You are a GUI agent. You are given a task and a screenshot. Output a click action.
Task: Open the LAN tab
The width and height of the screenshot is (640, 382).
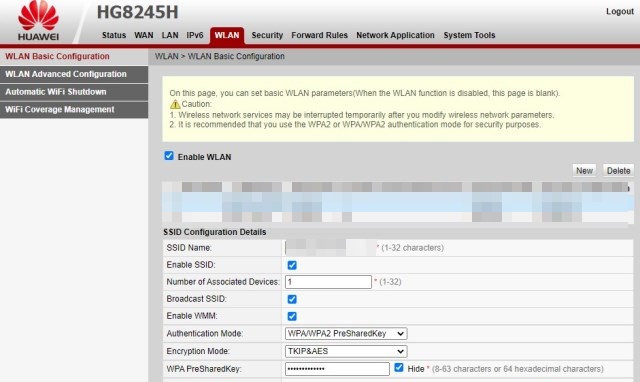(x=170, y=35)
